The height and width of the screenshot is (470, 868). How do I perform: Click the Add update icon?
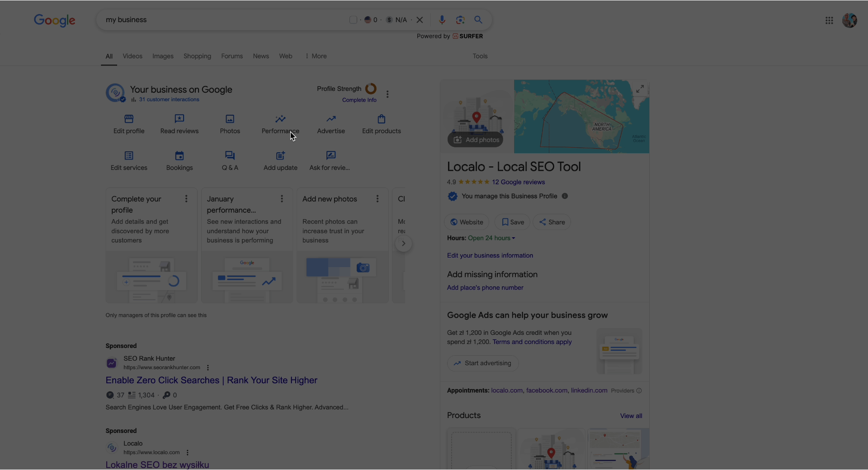pos(280,156)
